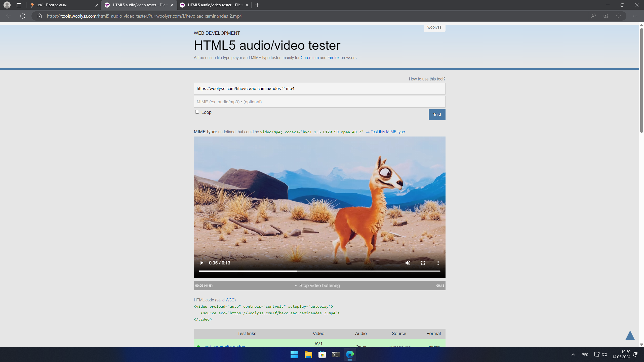Switch to /s/ - Программы tab

tap(64, 5)
